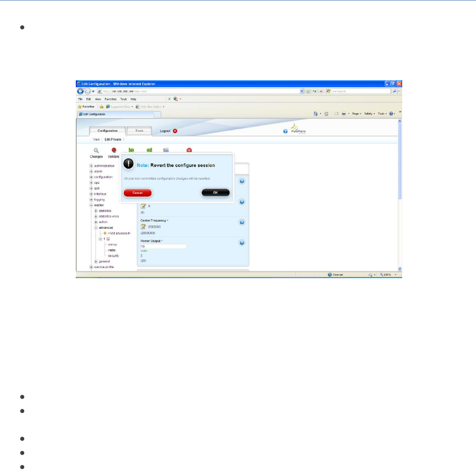Screen dimensions: 476x473
Task: Click the red Validate icon
Action: tap(114, 150)
